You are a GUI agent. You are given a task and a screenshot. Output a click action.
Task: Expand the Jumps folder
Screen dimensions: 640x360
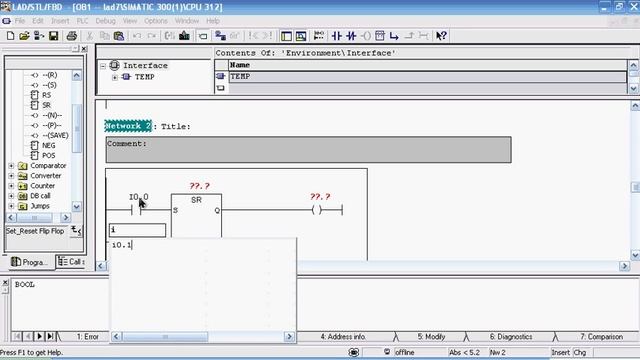[11, 206]
